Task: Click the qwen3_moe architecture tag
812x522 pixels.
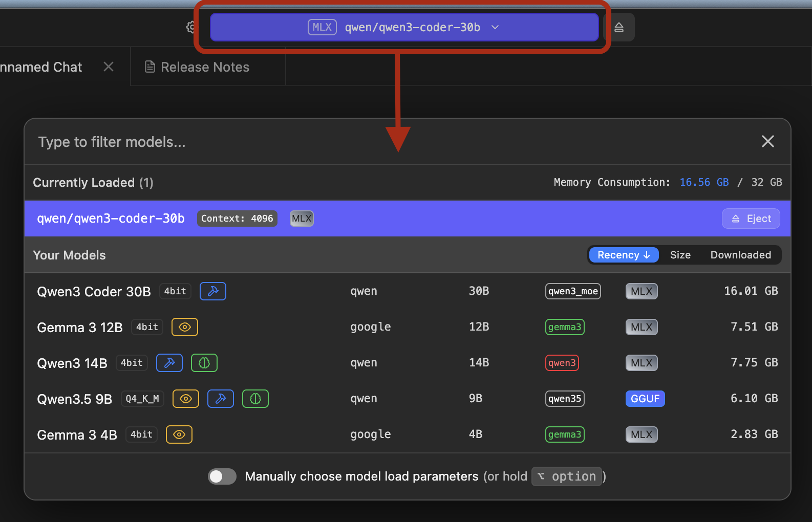Action: (573, 291)
